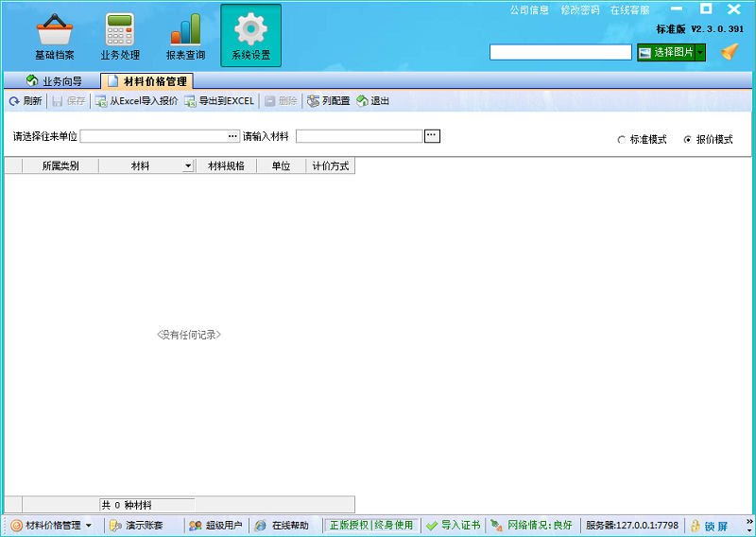Click the 请输入材料 input field
The image size is (756, 537).
[359, 136]
